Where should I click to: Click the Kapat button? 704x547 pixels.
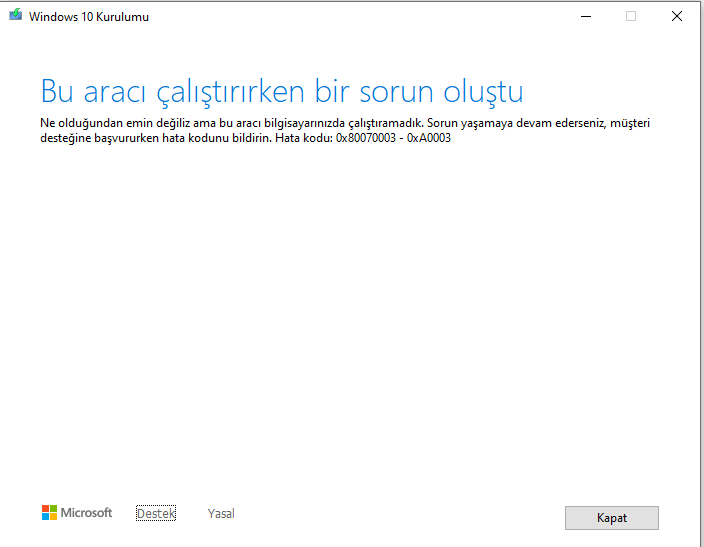pos(612,518)
